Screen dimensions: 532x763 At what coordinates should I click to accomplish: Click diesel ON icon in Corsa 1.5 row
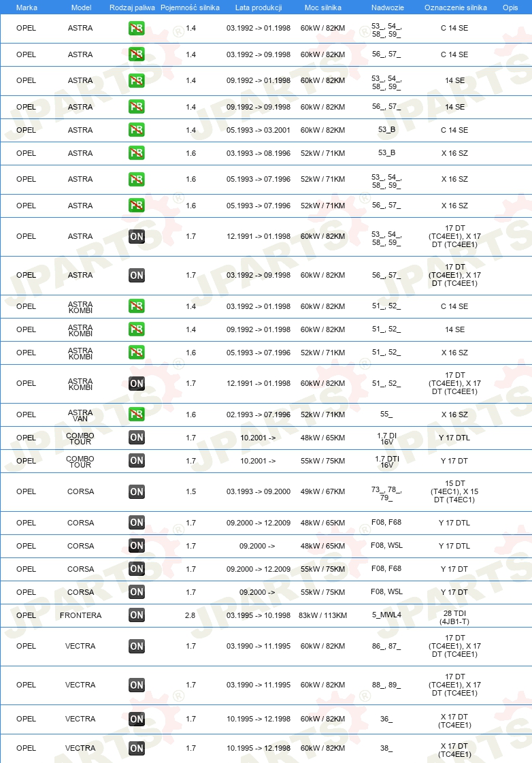pyautogui.click(x=137, y=492)
